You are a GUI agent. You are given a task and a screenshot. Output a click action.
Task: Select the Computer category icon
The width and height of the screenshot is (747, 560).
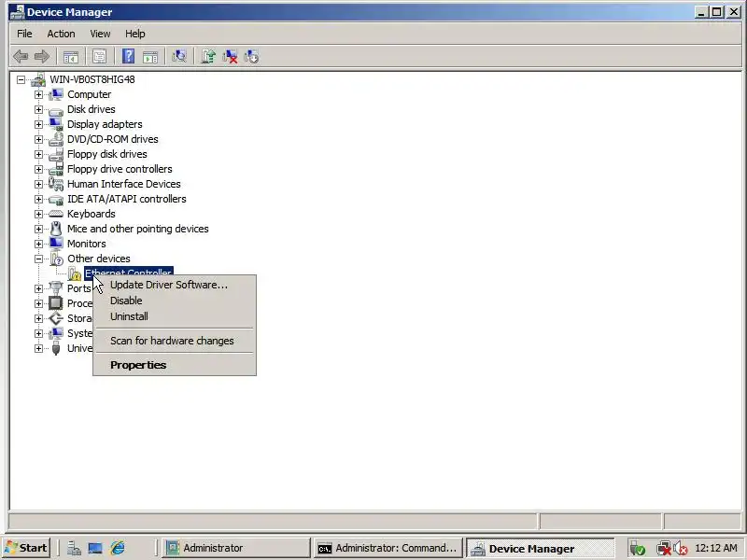(56, 94)
